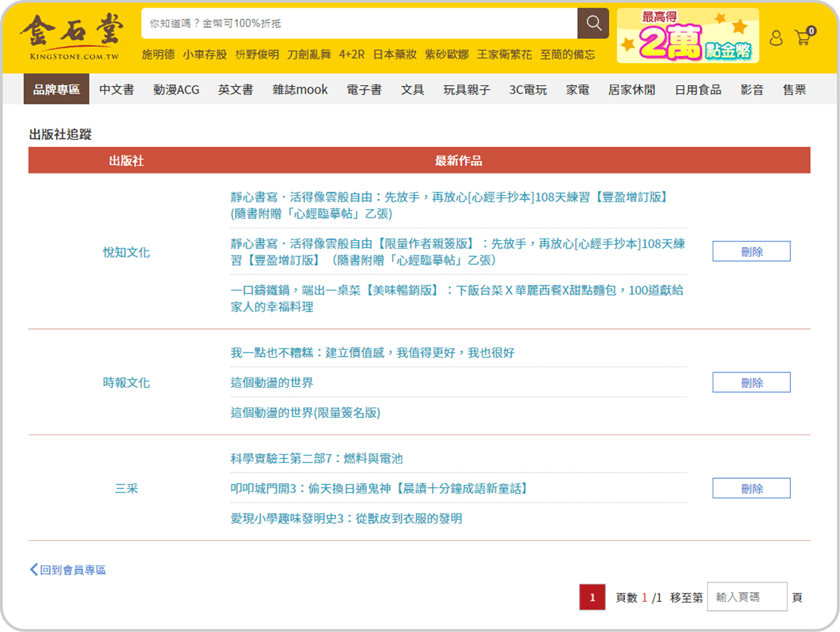Open the 售票 category tab
This screenshot has height=632, width=840.
[794, 89]
